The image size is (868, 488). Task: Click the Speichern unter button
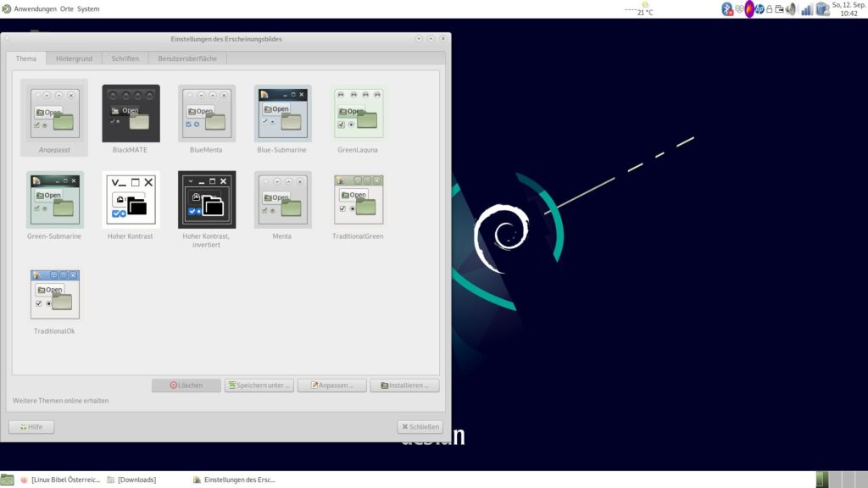click(259, 385)
